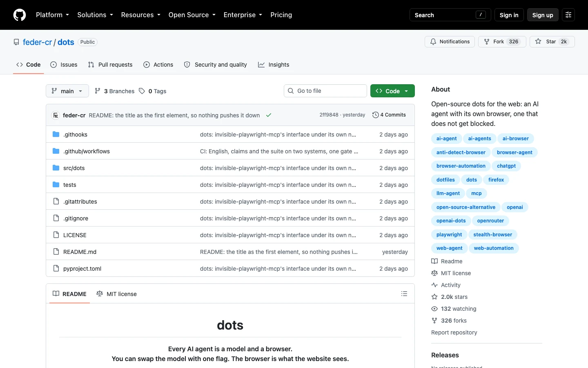Open the src/dots folder
Screen dimensions: 588x368
[x=74, y=168]
